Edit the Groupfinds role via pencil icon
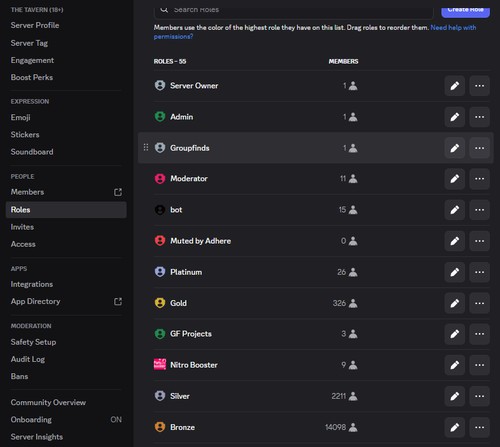Screen dimensions: 500x447 pyautogui.click(x=455, y=148)
